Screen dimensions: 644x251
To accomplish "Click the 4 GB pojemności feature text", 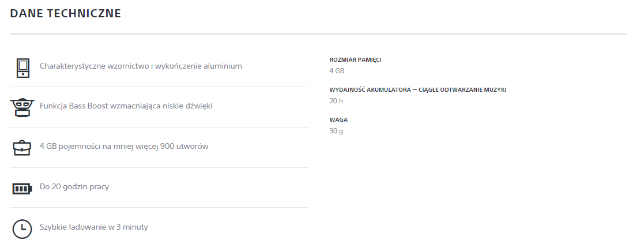I will pyautogui.click(x=124, y=146).
